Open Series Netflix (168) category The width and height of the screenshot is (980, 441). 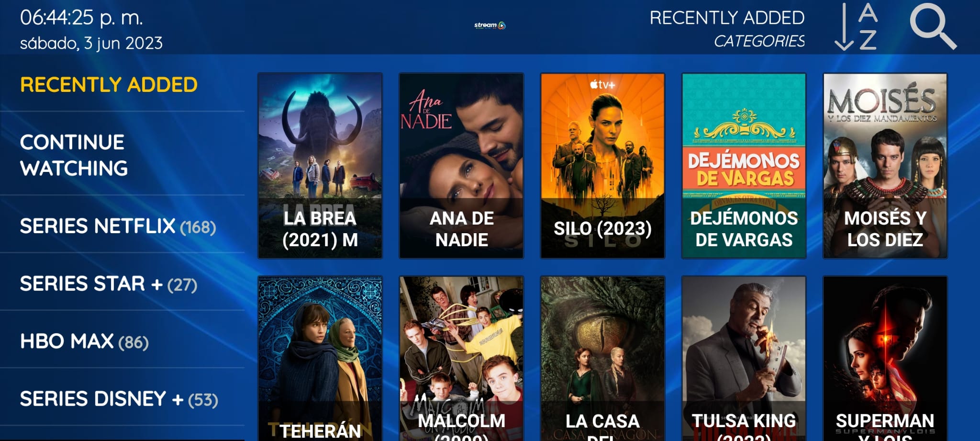[x=118, y=226]
